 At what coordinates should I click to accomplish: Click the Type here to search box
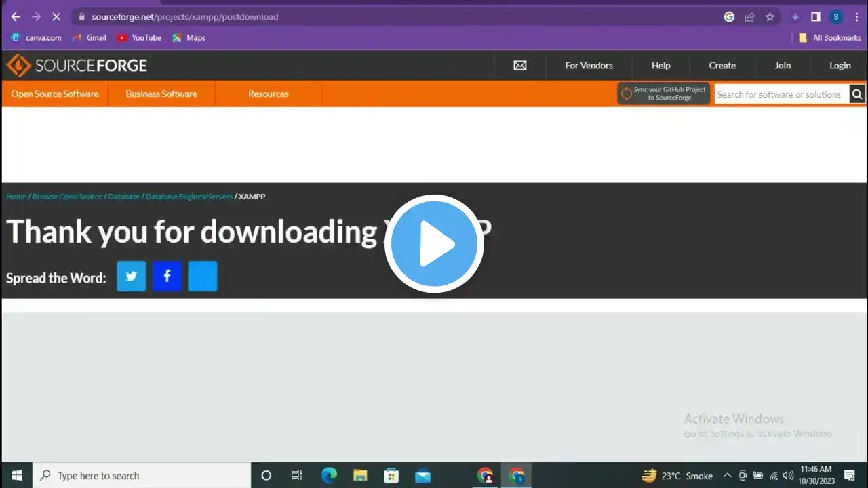coord(142,475)
